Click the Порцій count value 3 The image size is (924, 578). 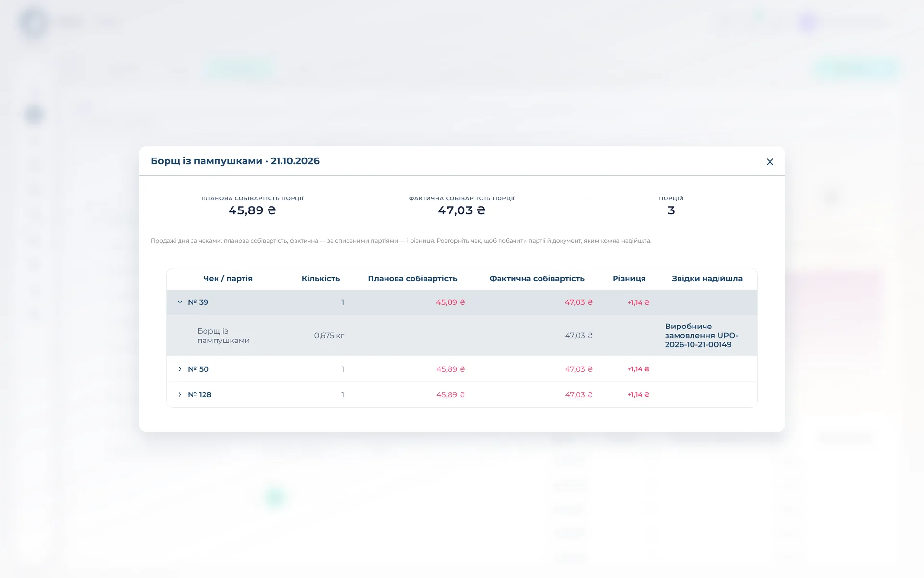(x=671, y=210)
